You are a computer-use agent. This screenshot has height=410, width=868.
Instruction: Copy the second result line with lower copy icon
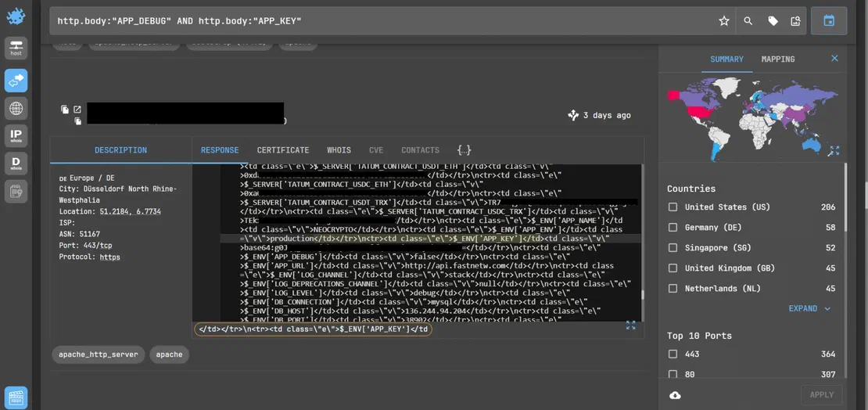pyautogui.click(x=78, y=120)
